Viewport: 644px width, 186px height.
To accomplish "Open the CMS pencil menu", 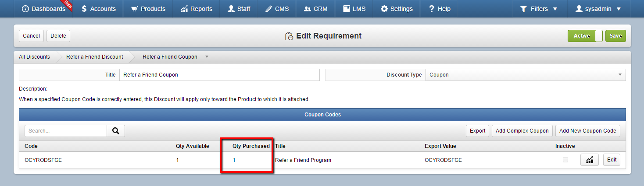I will tap(277, 9).
